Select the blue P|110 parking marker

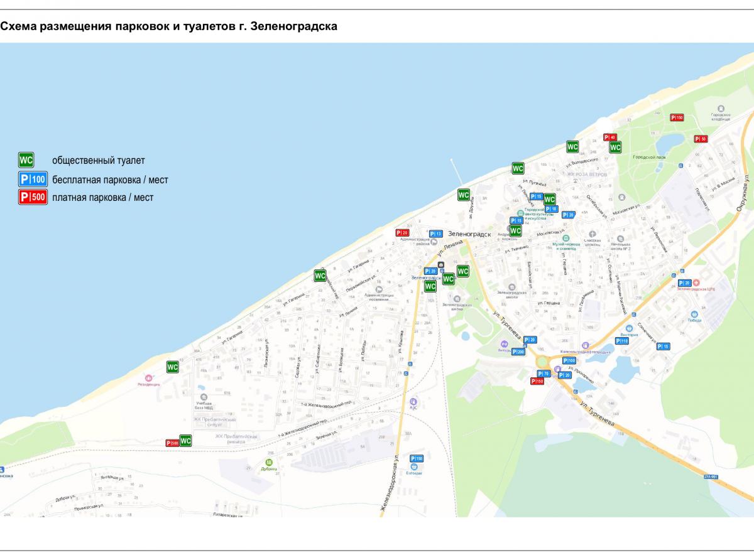pyautogui.click(x=622, y=341)
